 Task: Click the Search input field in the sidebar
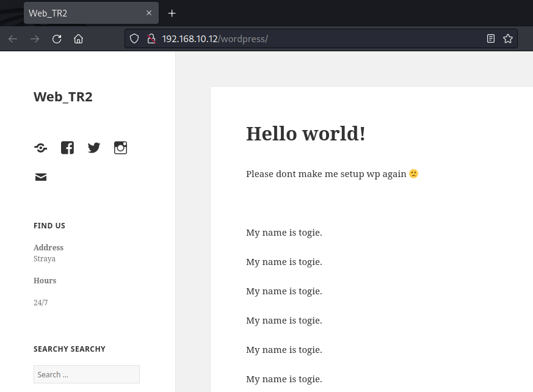[86, 374]
